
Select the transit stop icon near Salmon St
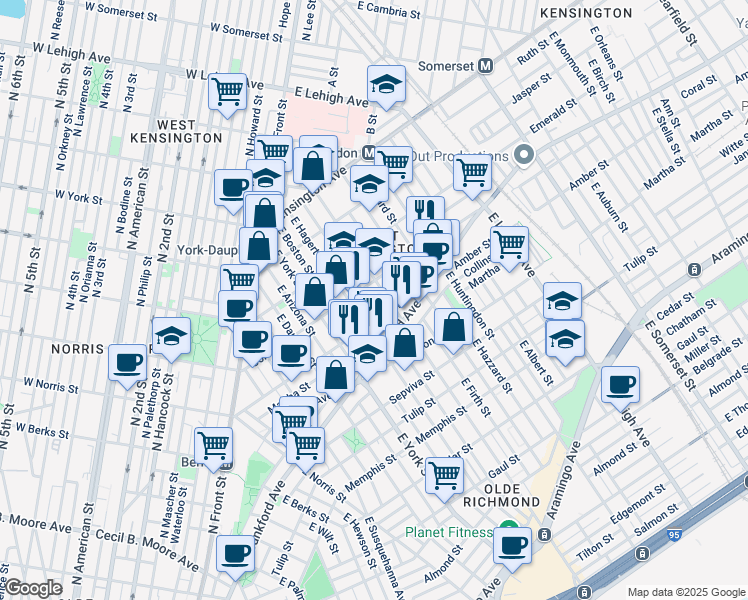point(642,554)
